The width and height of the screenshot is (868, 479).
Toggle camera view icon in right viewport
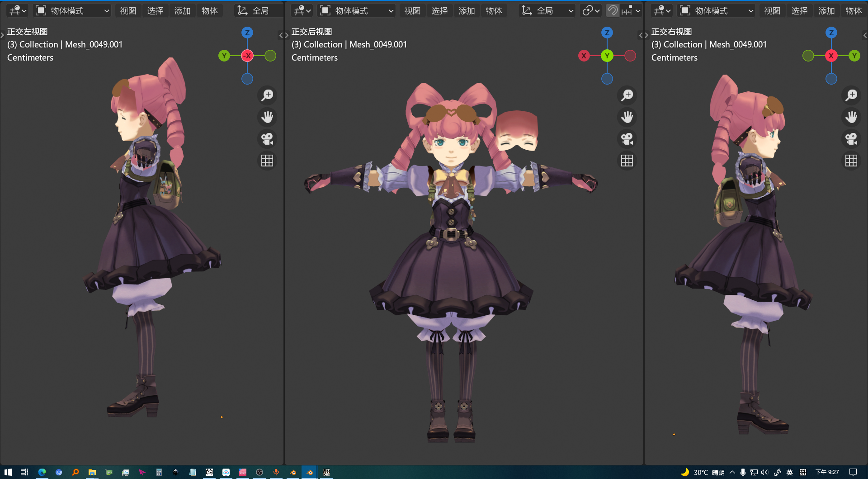(x=851, y=138)
